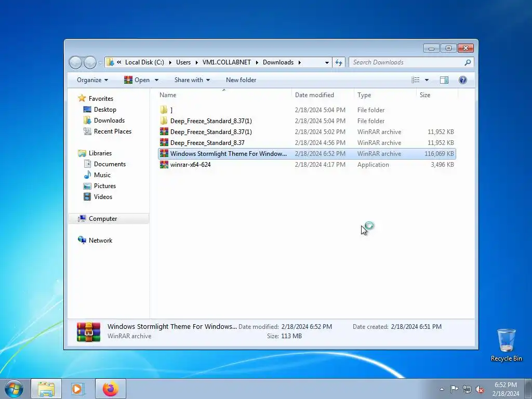Open Videos library
Viewport: 532px width, 399px height.
[103, 197]
